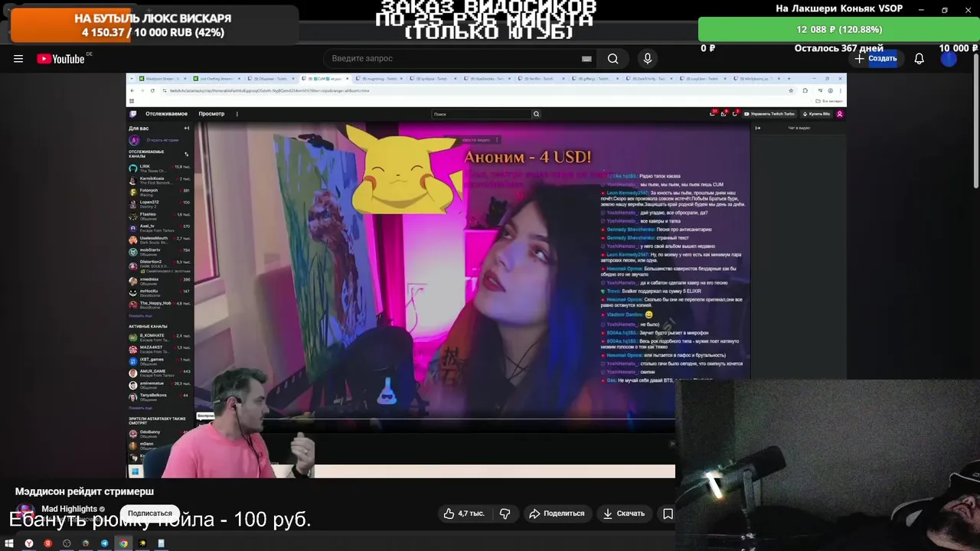Viewport: 980px width, 551px height.
Task: Like the video showing 4,7 тыс.
Action: (x=464, y=514)
